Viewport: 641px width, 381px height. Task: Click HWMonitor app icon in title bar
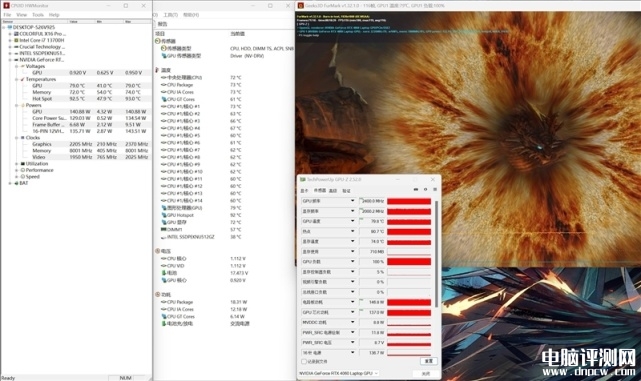point(6,6)
